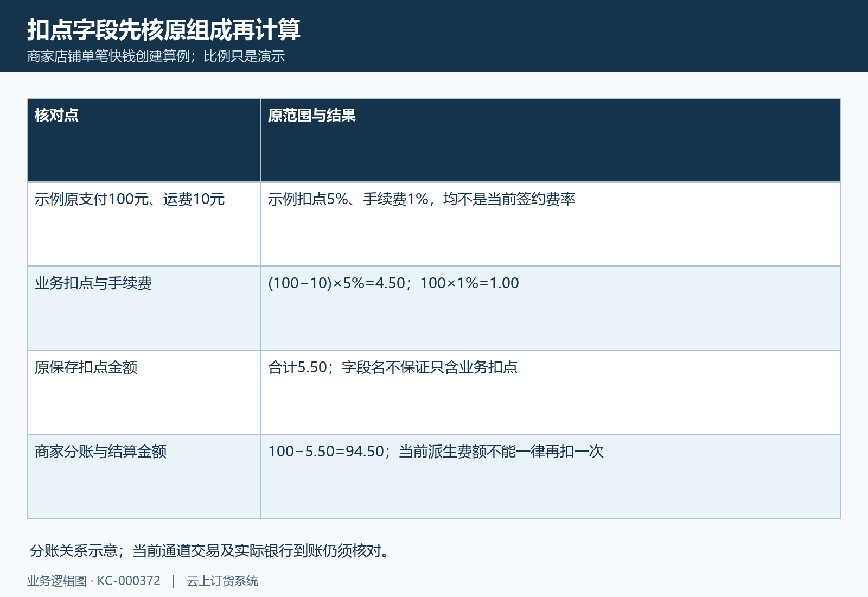This screenshot has width=868, height=597.
Task: Click the 原保存扣点金额 row label
Action: tap(86, 367)
